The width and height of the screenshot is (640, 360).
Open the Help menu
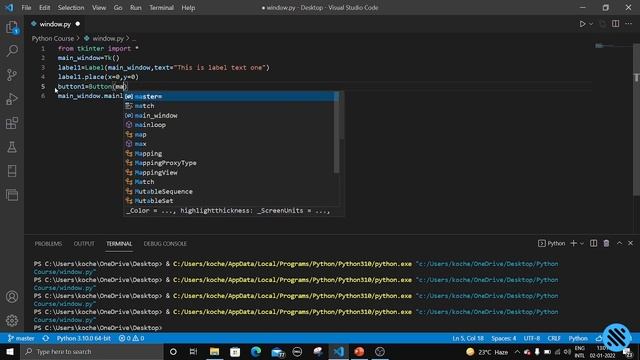pyautogui.click(x=188, y=8)
